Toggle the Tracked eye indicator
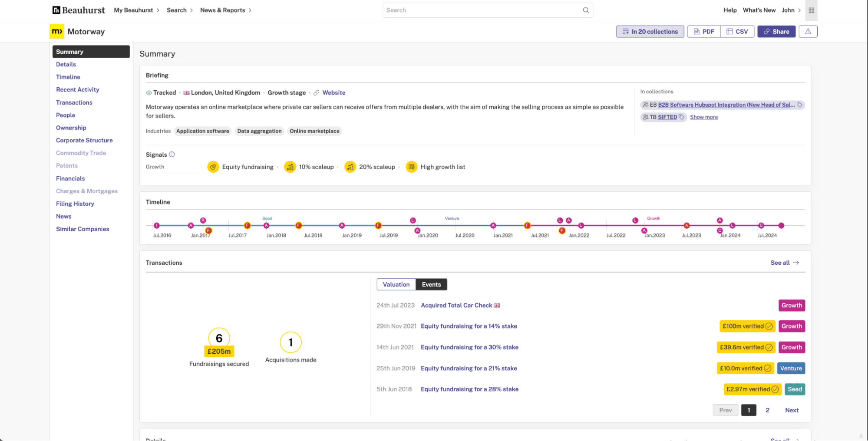The image size is (868, 441). (149, 93)
